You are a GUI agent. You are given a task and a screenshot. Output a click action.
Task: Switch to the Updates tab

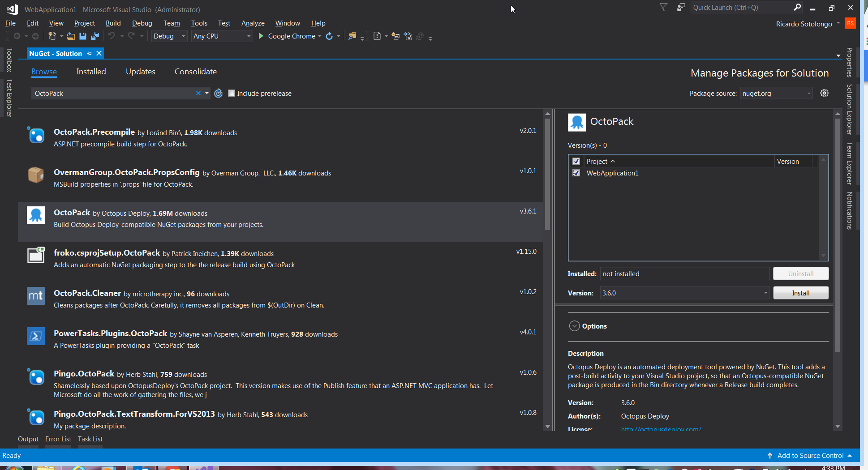click(x=140, y=72)
